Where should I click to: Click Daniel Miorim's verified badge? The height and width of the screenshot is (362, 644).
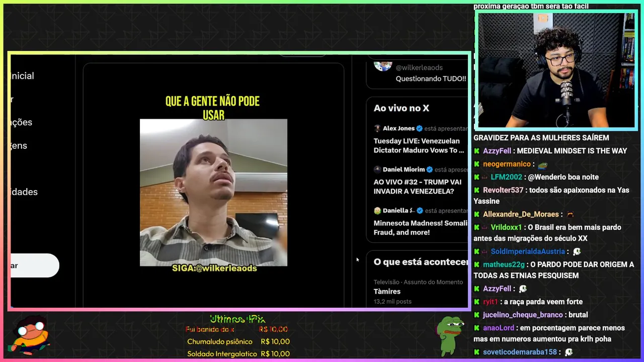[x=430, y=169]
